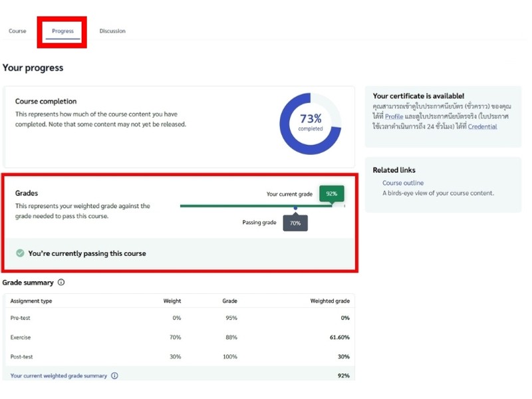
Task: Select the Pre-test row in grade table
Action: tap(180, 318)
